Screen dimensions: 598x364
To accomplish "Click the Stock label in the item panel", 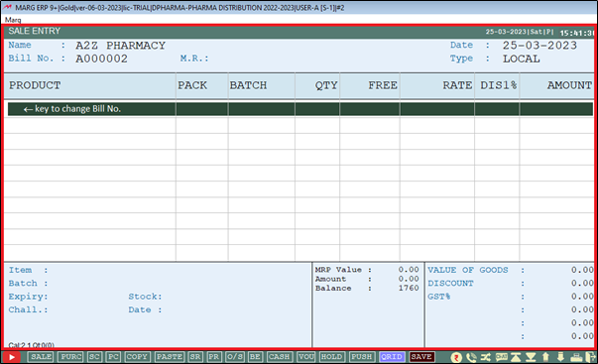I will click(x=145, y=297).
